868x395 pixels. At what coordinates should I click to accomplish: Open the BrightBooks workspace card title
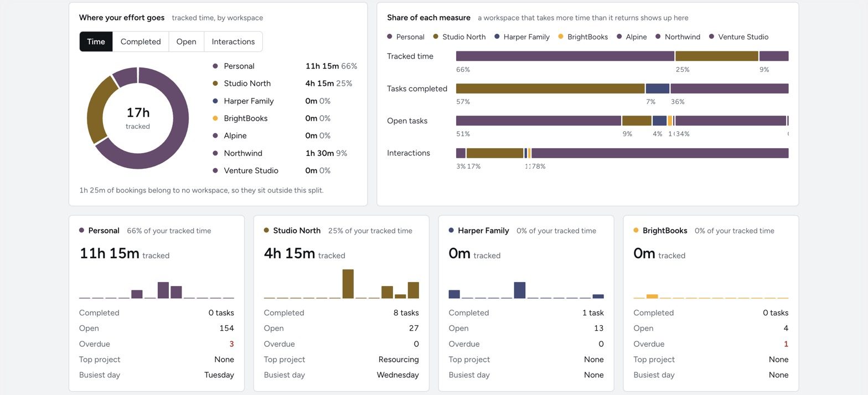(665, 231)
